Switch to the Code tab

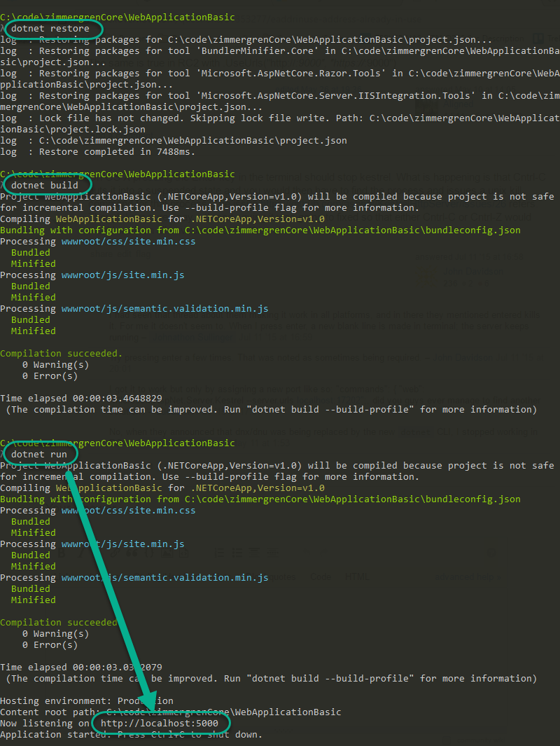321,576
